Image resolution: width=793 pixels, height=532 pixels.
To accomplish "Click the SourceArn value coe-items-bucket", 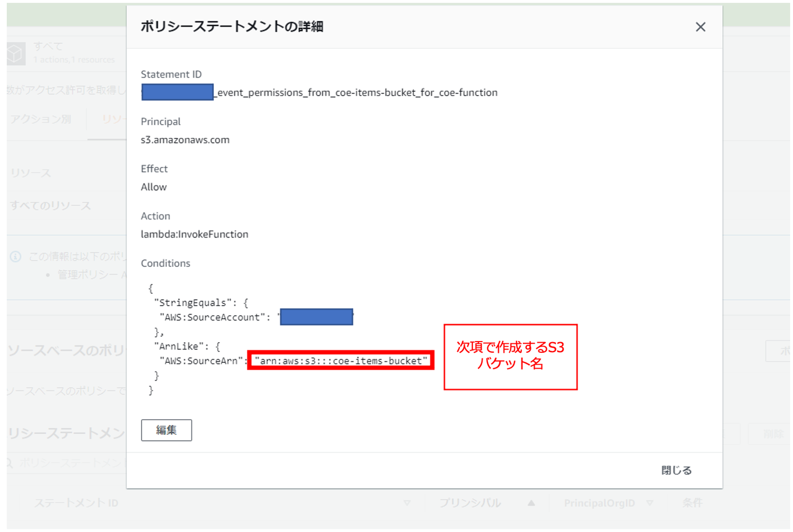I will (340, 361).
